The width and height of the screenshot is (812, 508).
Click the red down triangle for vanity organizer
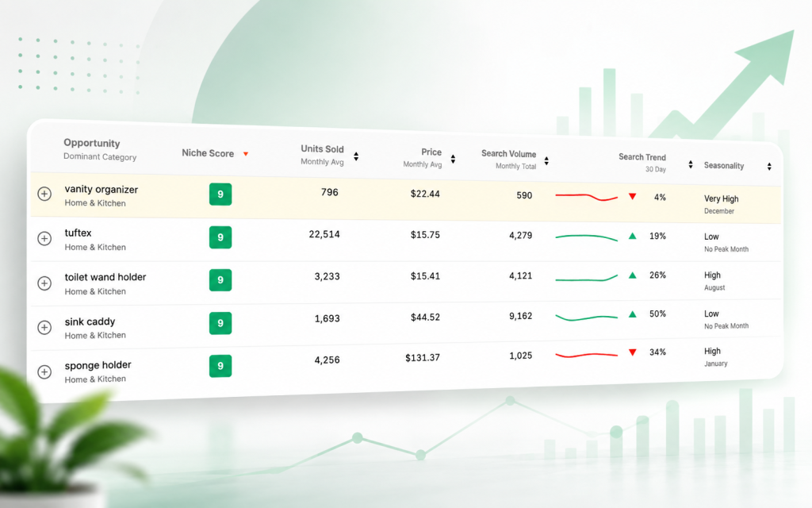(632, 197)
